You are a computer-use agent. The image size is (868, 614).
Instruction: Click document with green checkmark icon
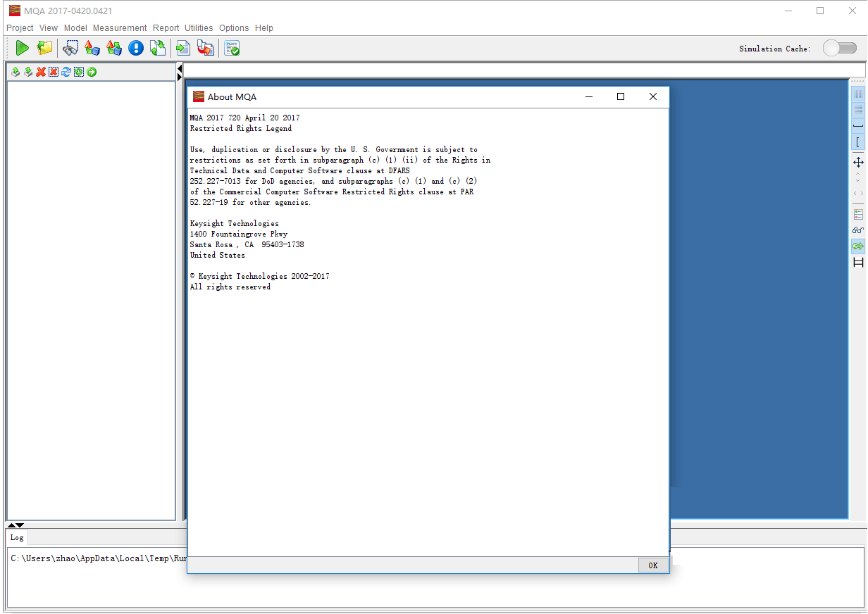pyautogui.click(x=232, y=48)
